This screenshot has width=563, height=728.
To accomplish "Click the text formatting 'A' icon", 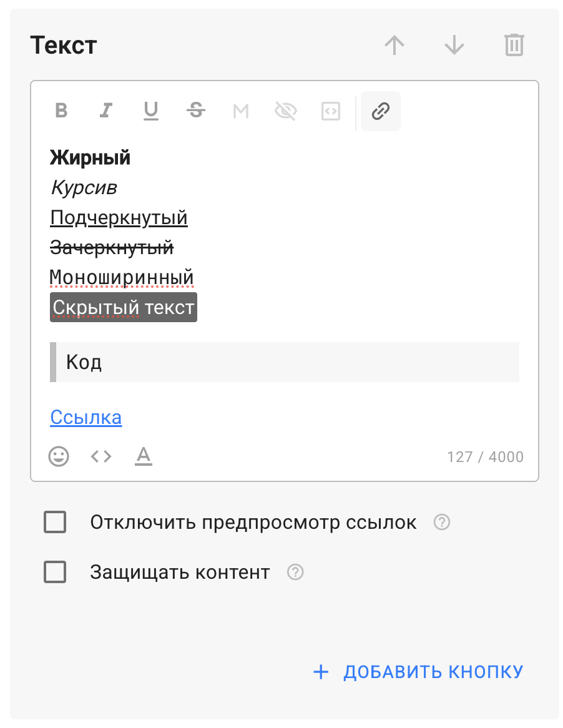I will click(144, 456).
